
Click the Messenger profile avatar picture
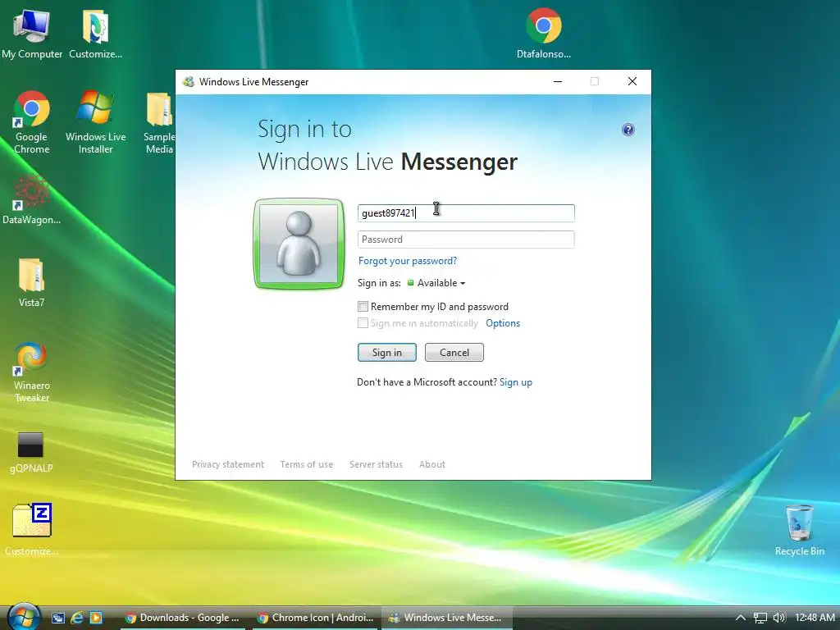click(x=299, y=244)
